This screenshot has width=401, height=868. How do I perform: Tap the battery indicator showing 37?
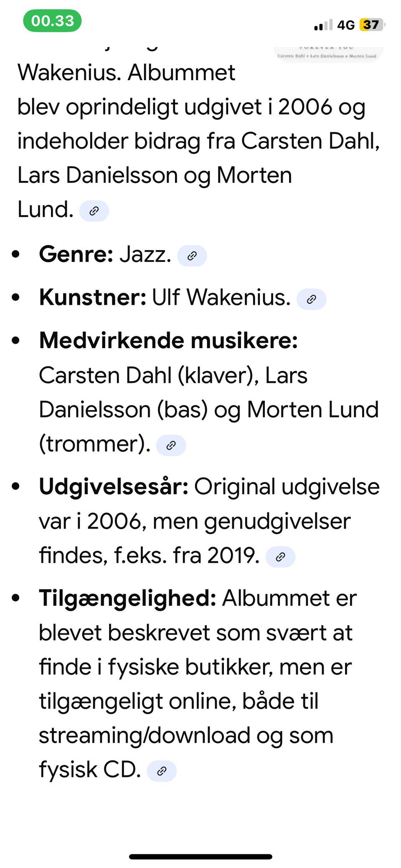point(371,25)
